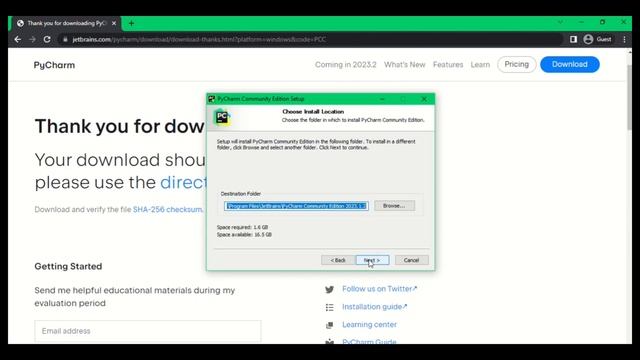Click Cancel in the setup dialog

[411, 260]
